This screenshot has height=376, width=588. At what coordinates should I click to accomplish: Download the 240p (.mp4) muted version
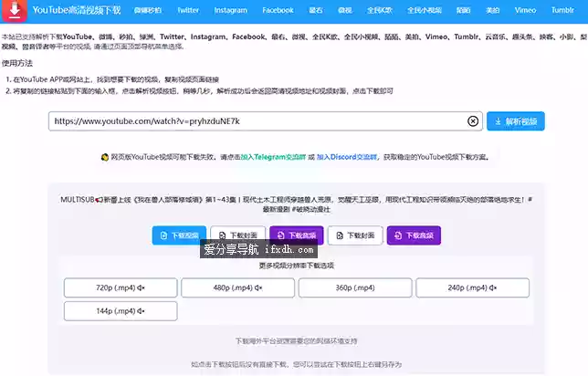(x=473, y=287)
